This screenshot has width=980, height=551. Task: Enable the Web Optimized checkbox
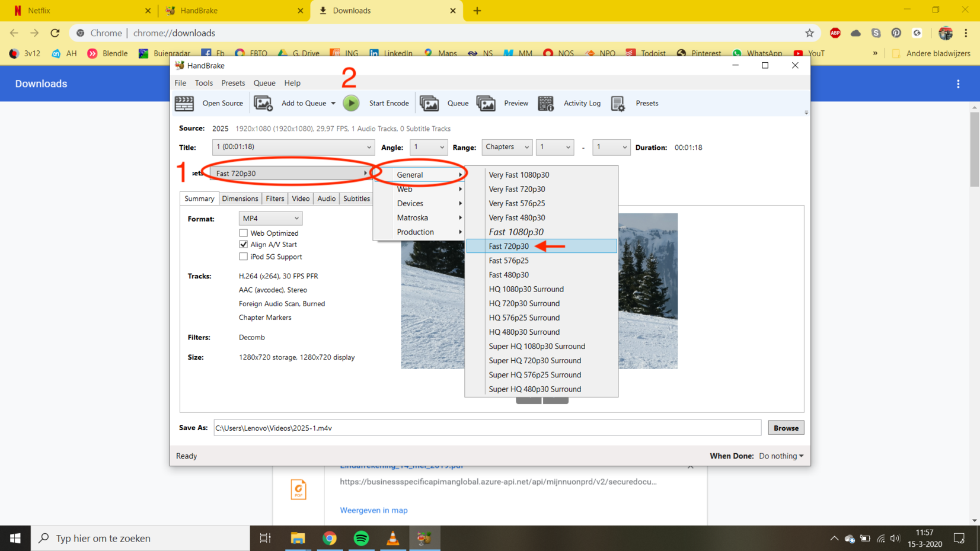coord(244,233)
